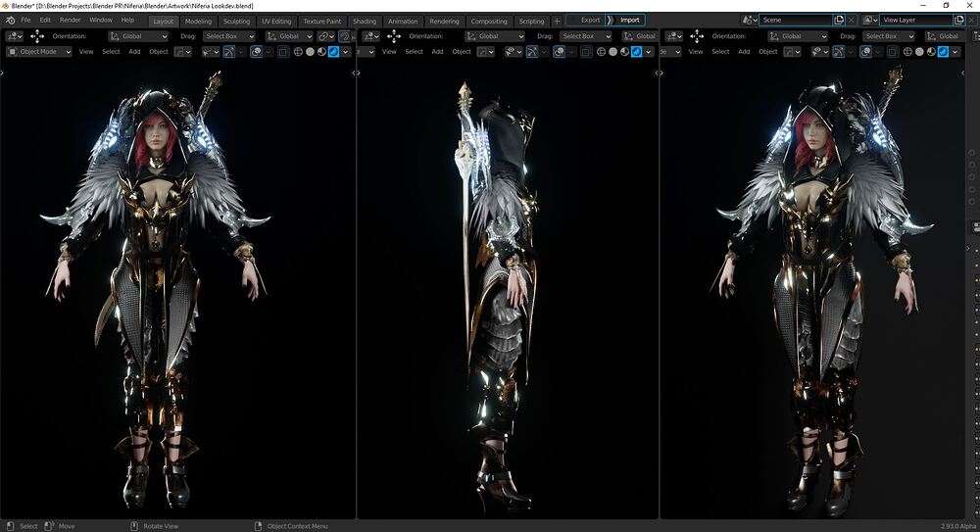
Task: Open the left viewport's pivot point dropdown
Action: (x=325, y=36)
